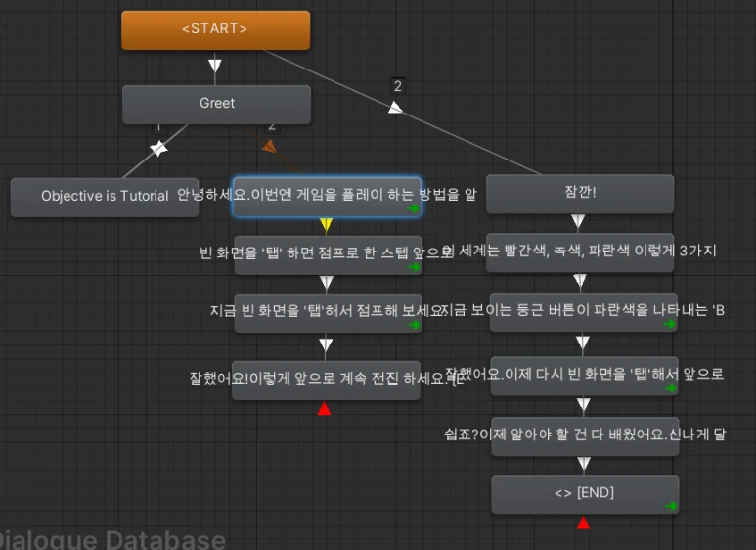This screenshot has height=550, width=756.
Task: Click the green icon in <> [END] node
Action: pyautogui.click(x=671, y=506)
